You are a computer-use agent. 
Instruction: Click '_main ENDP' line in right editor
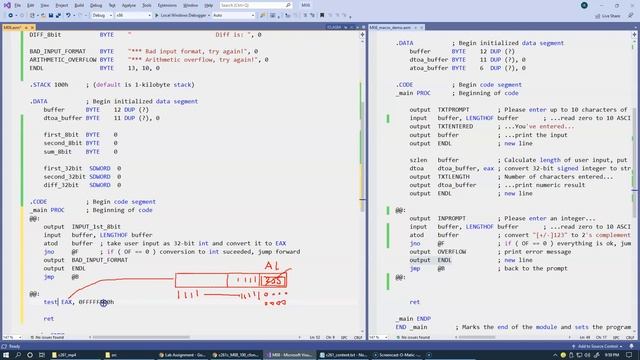click(413, 319)
